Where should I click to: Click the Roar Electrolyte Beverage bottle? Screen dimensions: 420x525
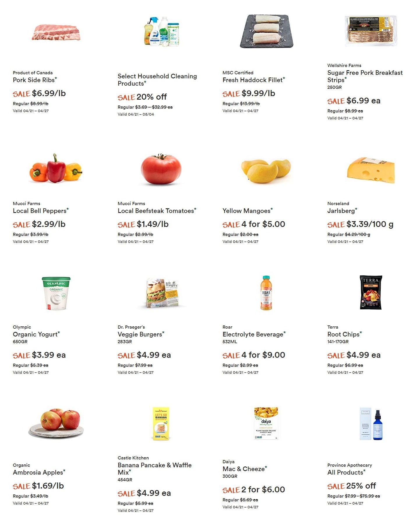point(266,293)
